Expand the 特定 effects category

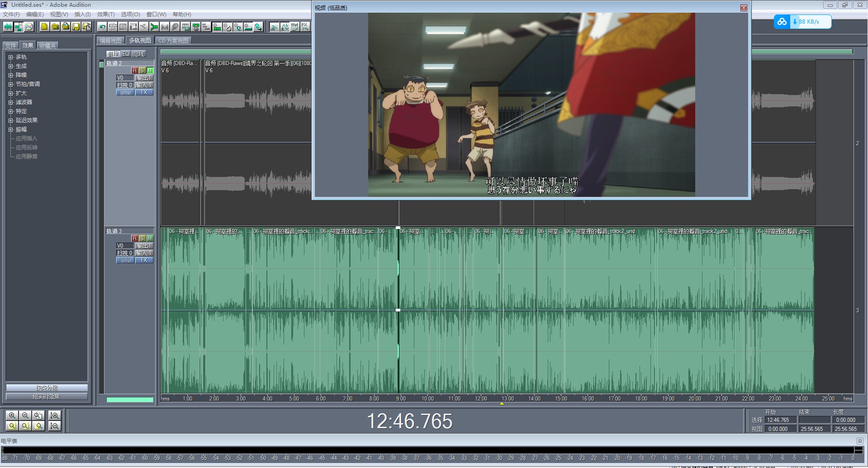click(10, 111)
